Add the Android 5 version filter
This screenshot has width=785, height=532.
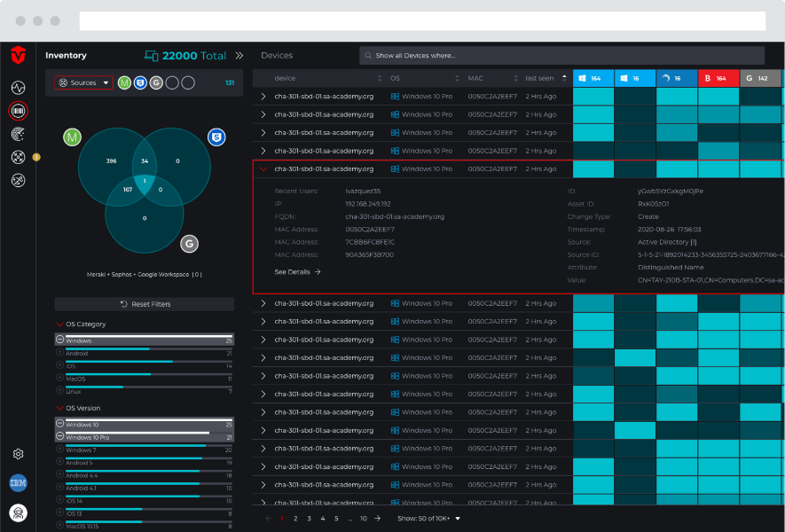[59, 462]
